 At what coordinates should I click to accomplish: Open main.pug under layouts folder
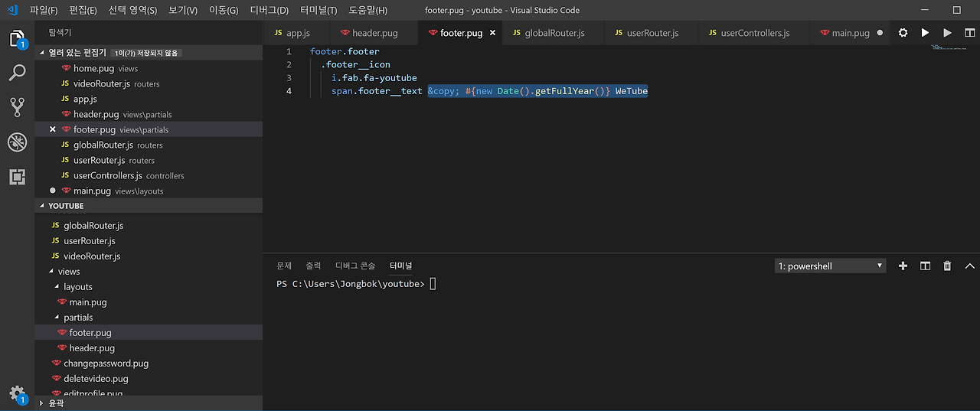click(x=149, y=302)
